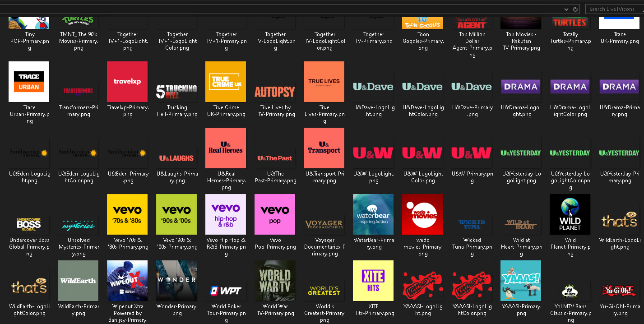Select Voyager Documentaries-Primary.png icon
This screenshot has height=324, width=644.
click(x=324, y=223)
